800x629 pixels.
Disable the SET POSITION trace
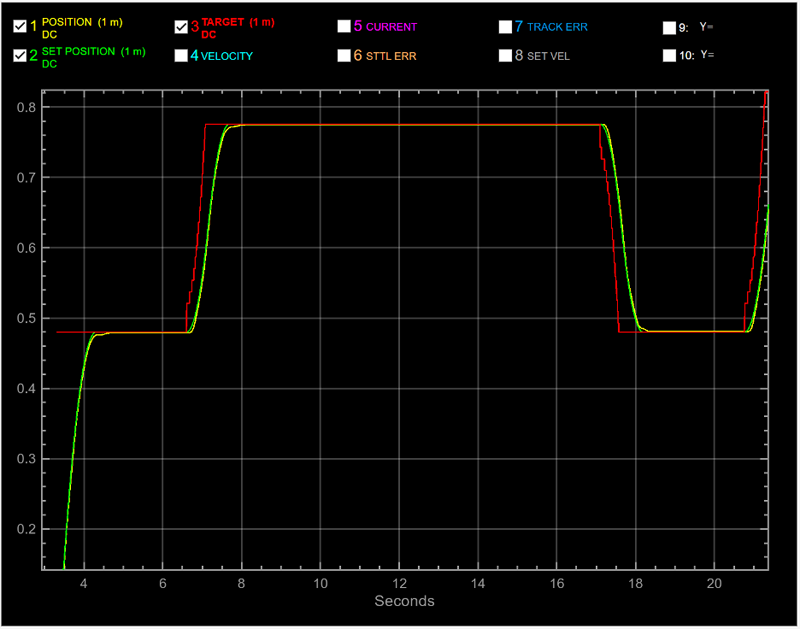[19, 54]
